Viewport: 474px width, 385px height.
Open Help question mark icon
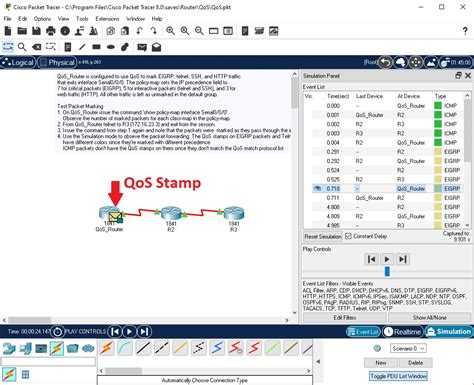tap(465, 31)
